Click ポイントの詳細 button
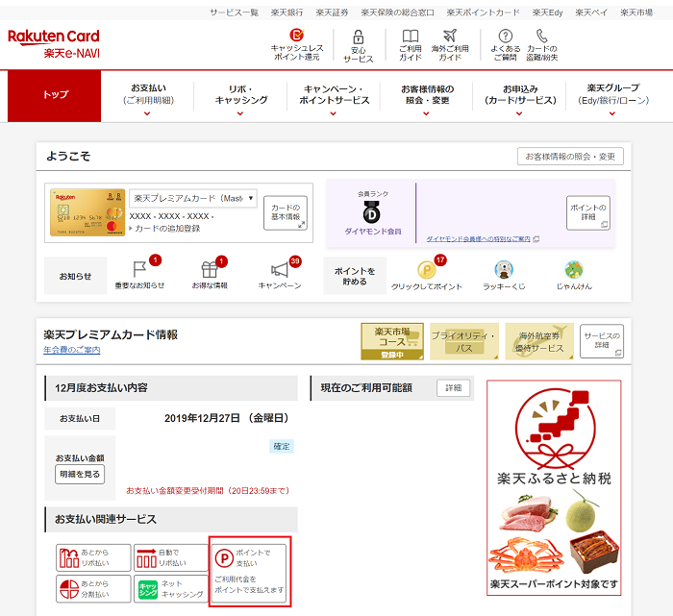673x616 pixels. point(588,212)
